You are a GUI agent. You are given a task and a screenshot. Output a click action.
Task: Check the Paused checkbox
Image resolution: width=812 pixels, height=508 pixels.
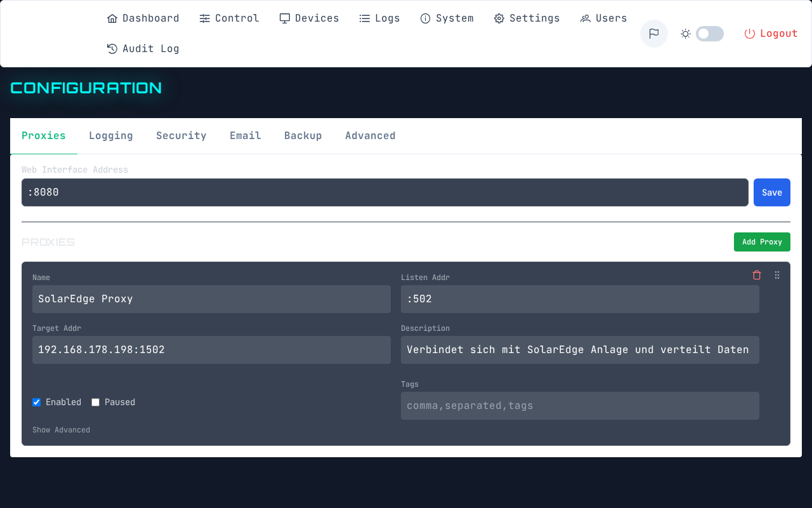point(95,402)
